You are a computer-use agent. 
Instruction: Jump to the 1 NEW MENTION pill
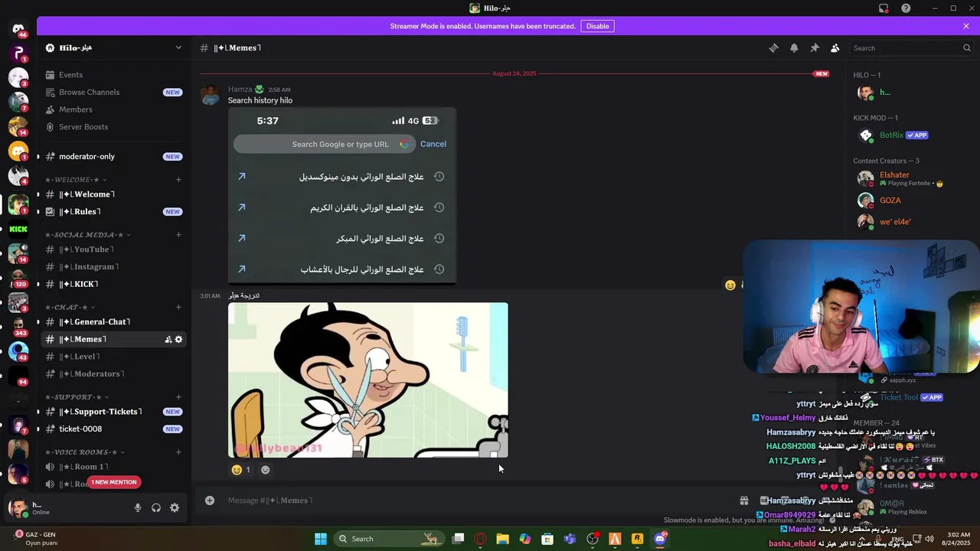(x=114, y=482)
